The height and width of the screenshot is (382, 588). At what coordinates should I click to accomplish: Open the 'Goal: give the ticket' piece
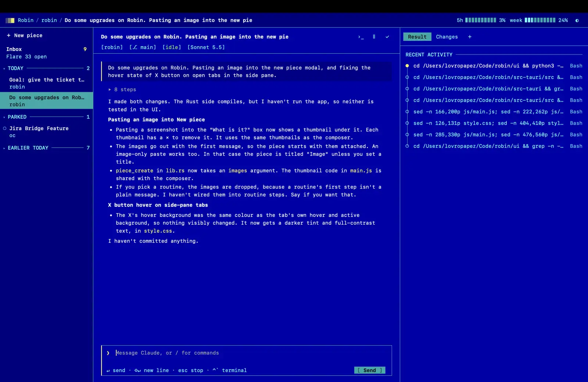(46, 83)
